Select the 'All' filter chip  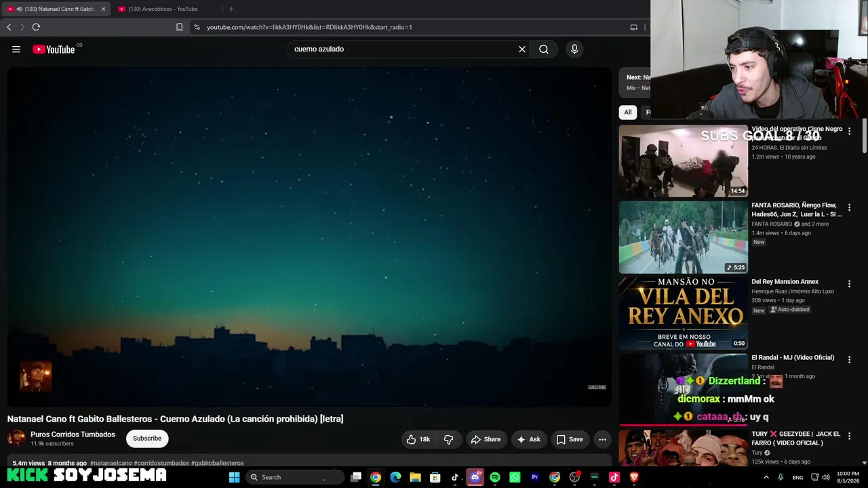(x=628, y=113)
